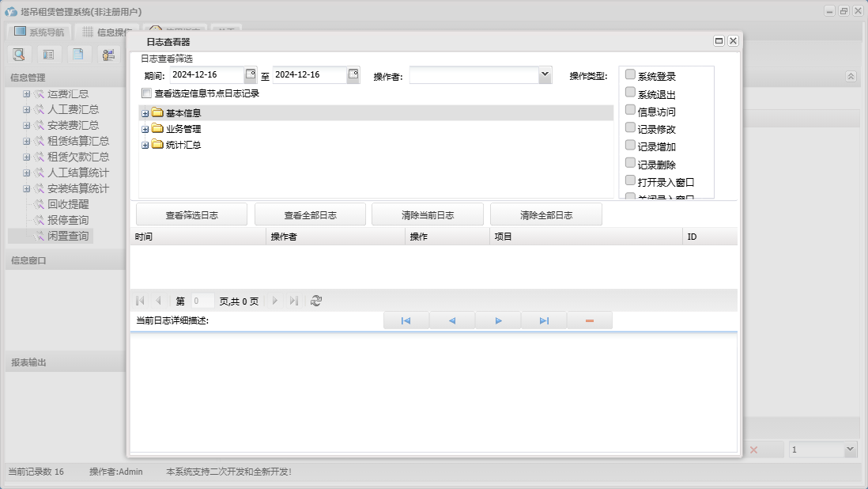Toggle the 记录修改 operation type checkbox
The image size is (868, 489).
[x=630, y=127]
